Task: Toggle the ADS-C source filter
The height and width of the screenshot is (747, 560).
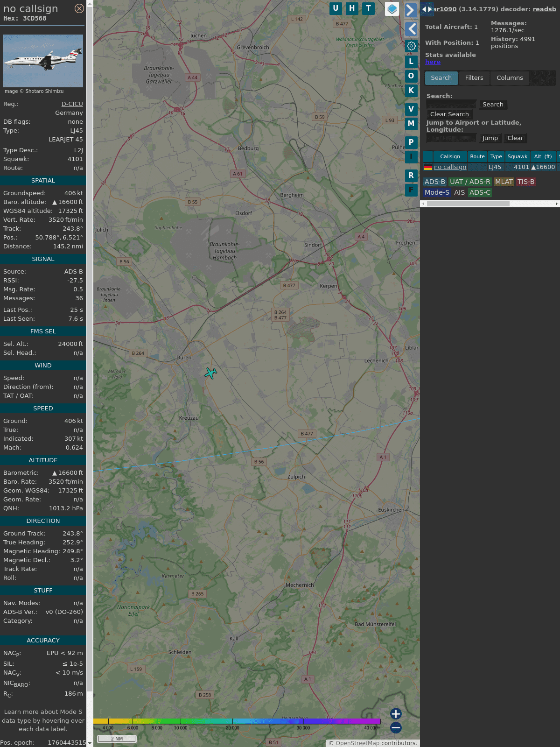Action: coord(480,193)
